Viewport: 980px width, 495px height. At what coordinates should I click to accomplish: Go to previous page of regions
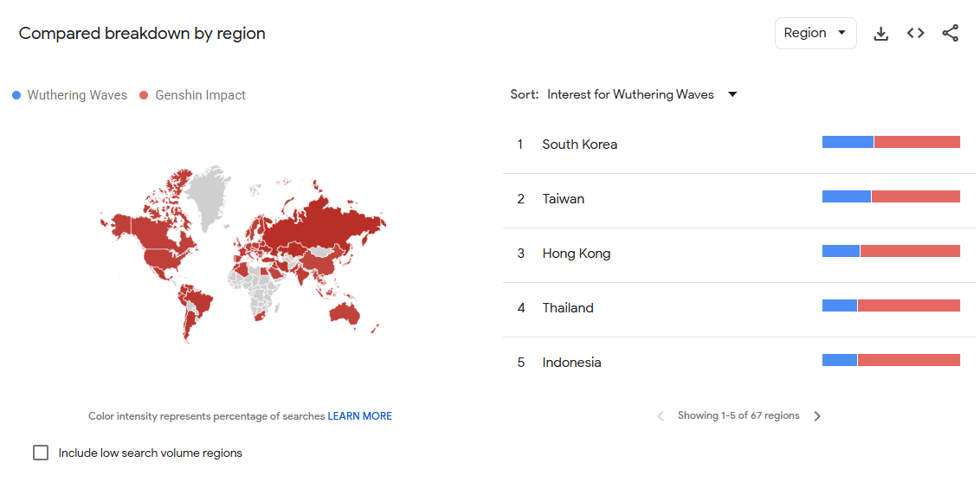click(x=661, y=416)
